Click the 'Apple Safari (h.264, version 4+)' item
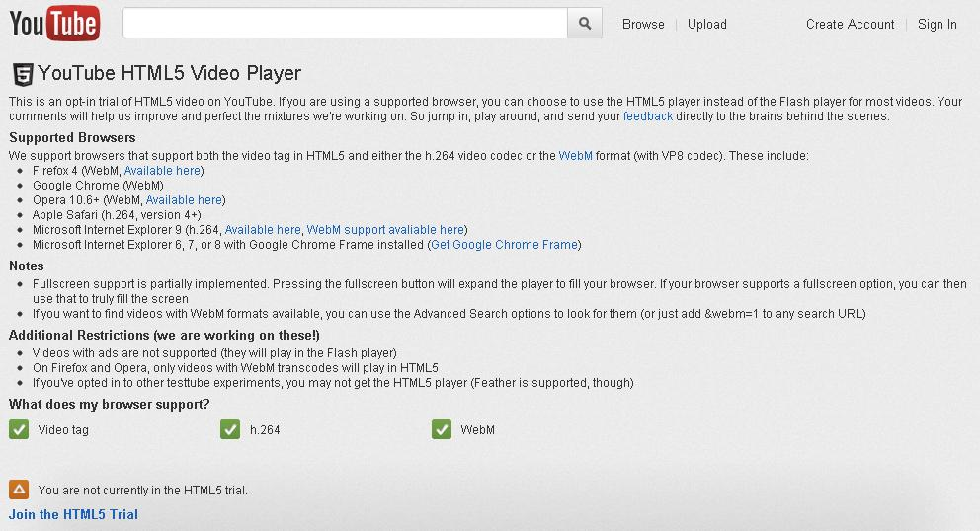The width and height of the screenshot is (980, 531). (x=117, y=215)
